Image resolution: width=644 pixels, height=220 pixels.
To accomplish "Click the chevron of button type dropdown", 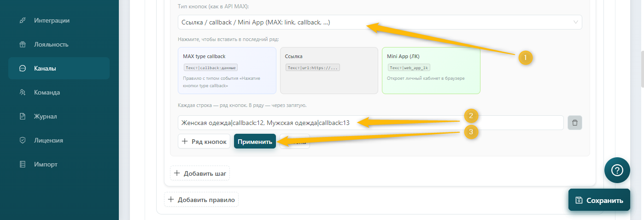I will pos(575,22).
